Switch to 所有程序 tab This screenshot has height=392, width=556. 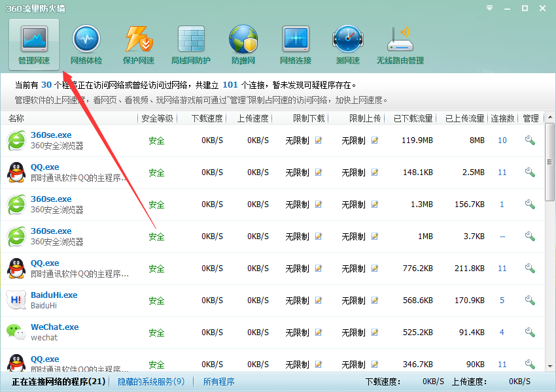point(218,382)
